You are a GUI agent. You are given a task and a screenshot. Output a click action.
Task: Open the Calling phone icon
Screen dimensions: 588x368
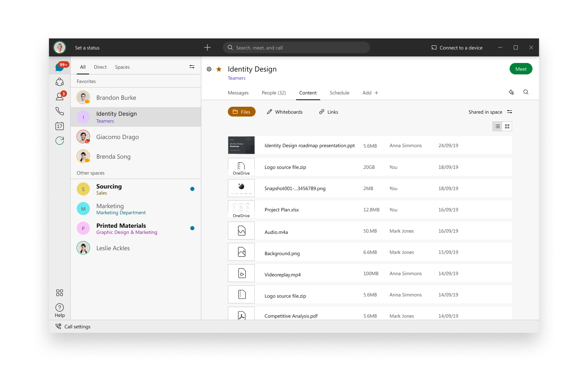click(60, 111)
